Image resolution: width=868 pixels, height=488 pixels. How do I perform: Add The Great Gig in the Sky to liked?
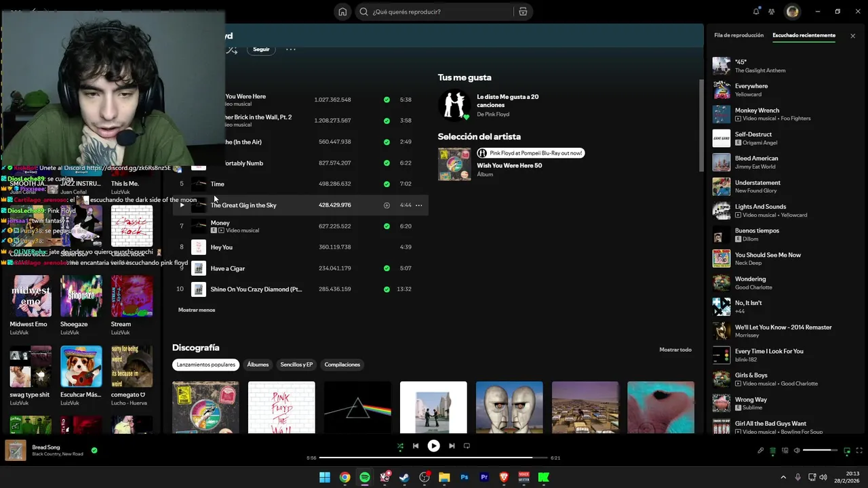(x=387, y=205)
